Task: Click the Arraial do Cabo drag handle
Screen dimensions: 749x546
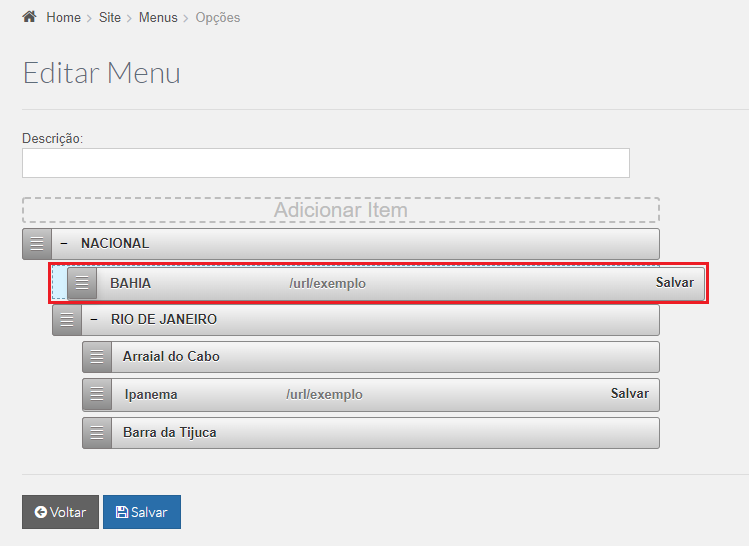Action: pos(97,357)
